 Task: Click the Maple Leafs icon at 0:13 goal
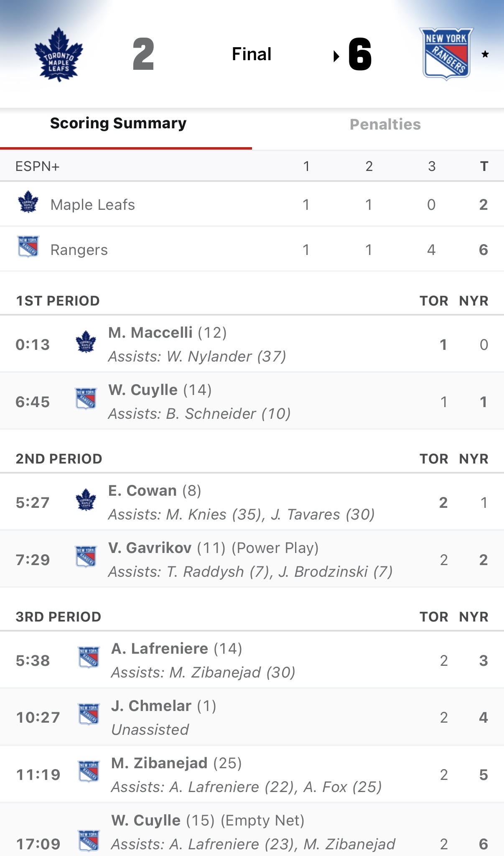pyautogui.click(x=86, y=342)
